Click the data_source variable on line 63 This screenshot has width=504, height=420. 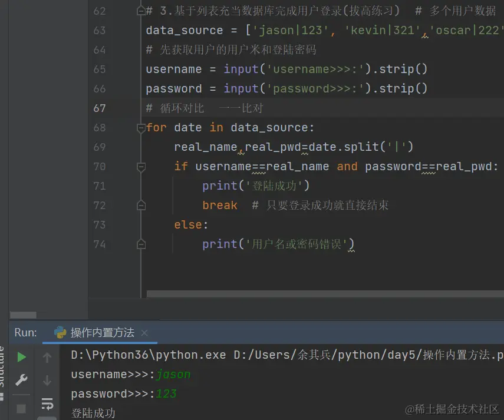pos(184,31)
